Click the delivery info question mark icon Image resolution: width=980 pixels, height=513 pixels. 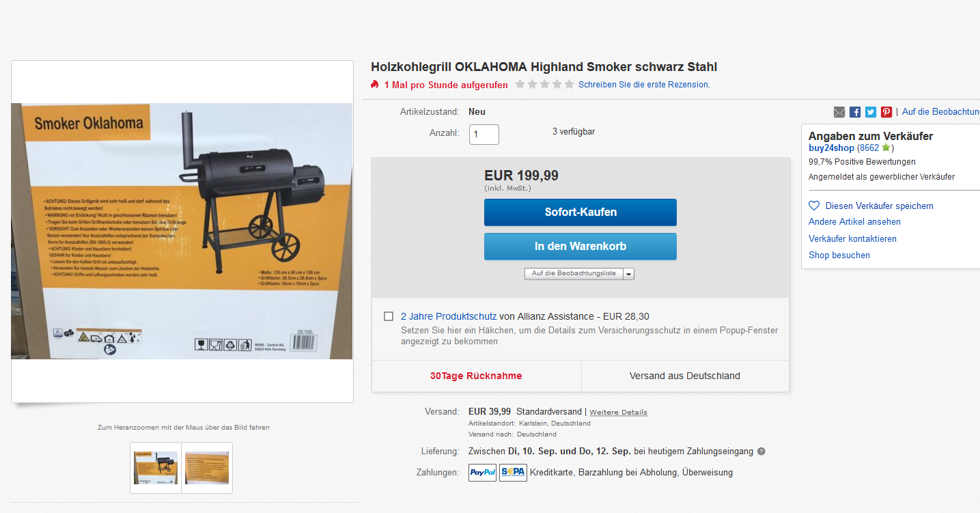click(761, 452)
